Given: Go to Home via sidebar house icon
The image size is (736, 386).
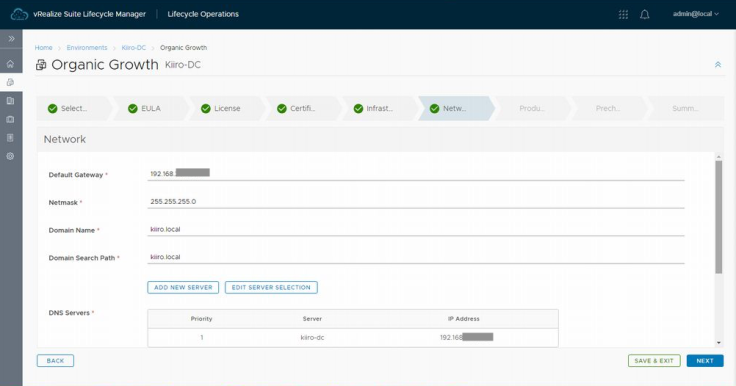Looking at the screenshot, I should pos(10,64).
